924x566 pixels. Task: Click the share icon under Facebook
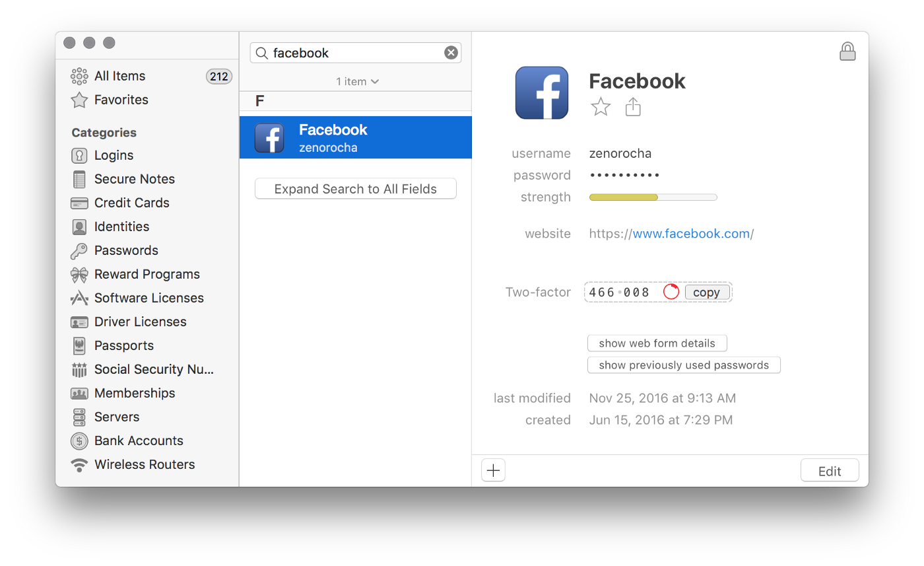(x=632, y=106)
